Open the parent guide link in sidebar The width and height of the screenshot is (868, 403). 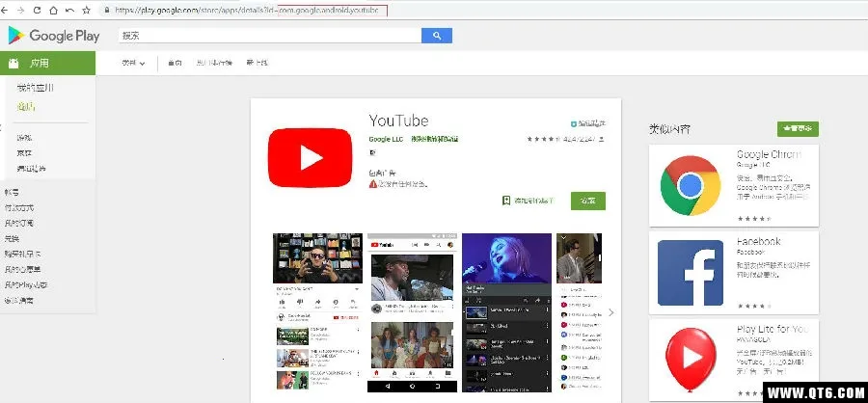coord(19,301)
